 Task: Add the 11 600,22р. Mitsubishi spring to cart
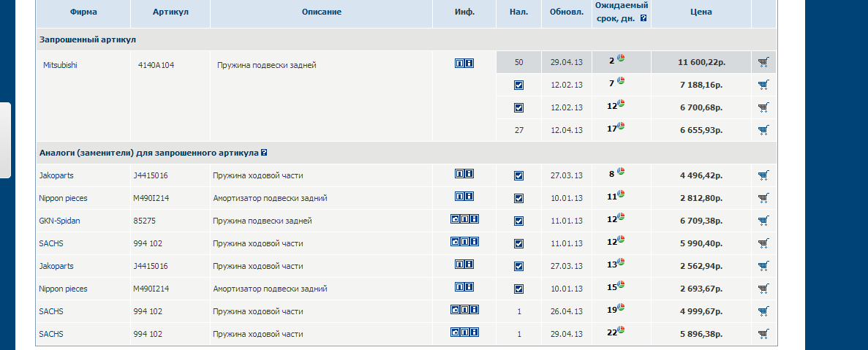(763, 62)
